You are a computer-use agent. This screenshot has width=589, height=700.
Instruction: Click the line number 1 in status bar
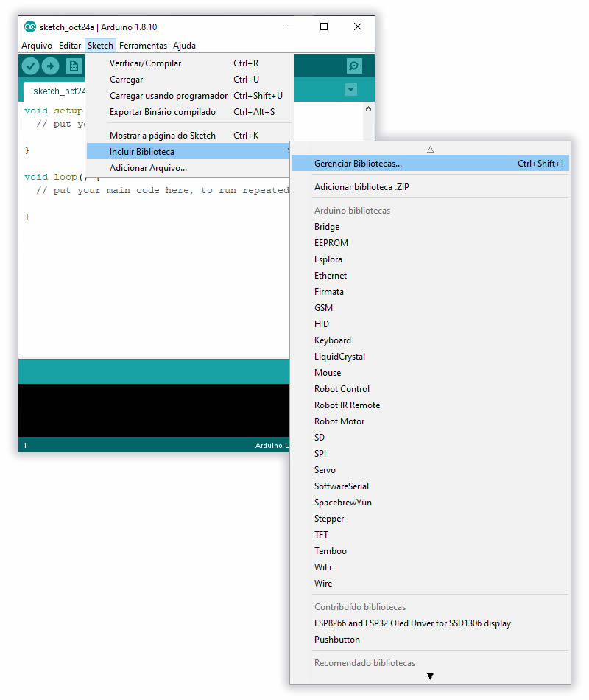[25, 446]
